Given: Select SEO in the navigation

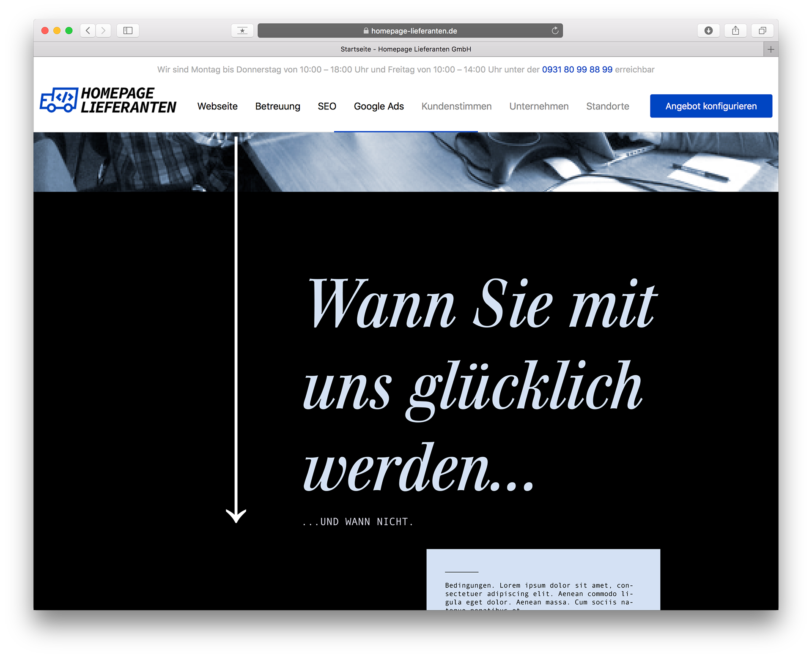Looking at the screenshot, I should pyautogui.click(x=327, y=106).
